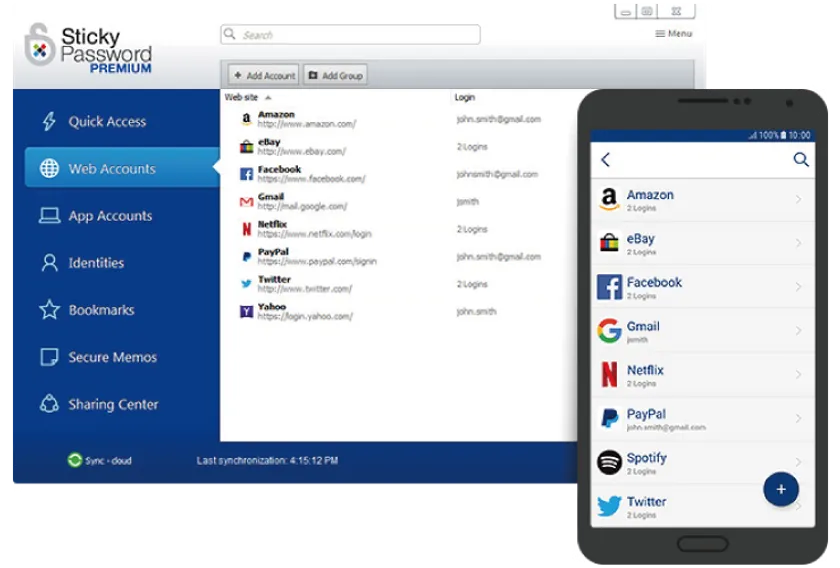
Task: Select the PayPal row in desktop list
Action: click(399, 256)
